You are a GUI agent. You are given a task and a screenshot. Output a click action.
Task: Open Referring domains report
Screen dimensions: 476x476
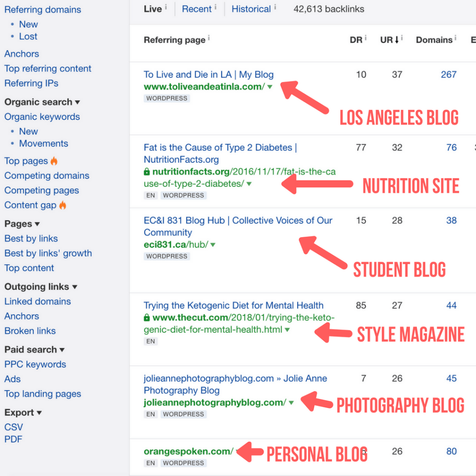click(x=42, y=10)
